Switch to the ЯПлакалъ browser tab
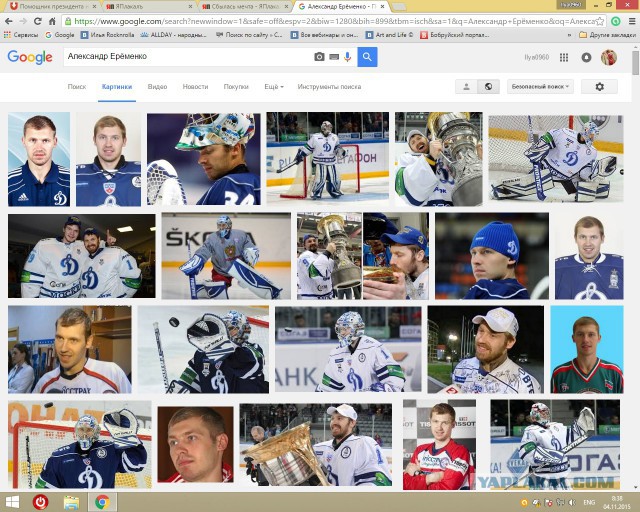This screenshot has width=640, height=512. point(148,7)
